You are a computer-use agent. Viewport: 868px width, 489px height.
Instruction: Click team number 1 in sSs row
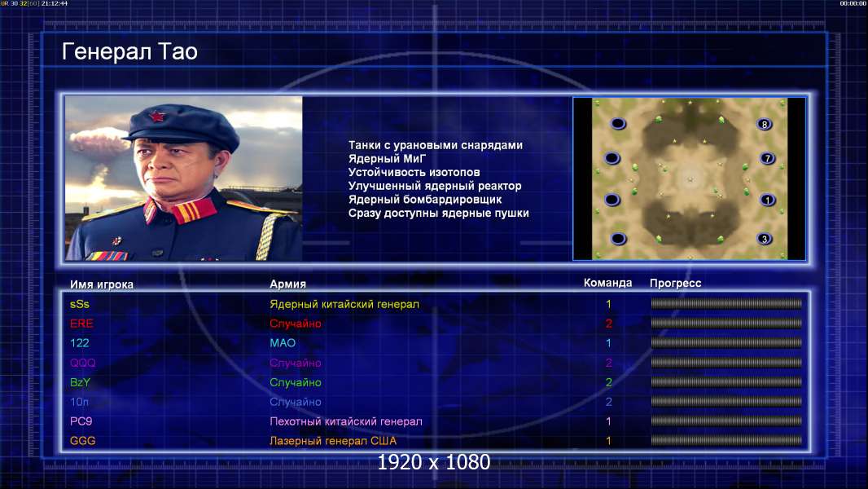point(608,304)
